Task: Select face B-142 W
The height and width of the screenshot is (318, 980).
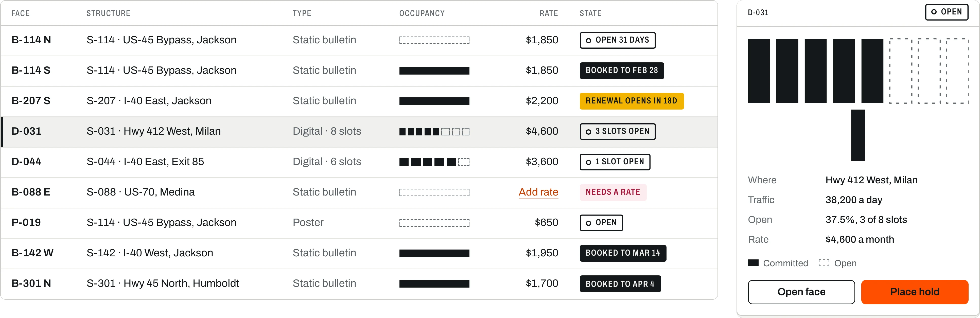Action: coord(359,253)
